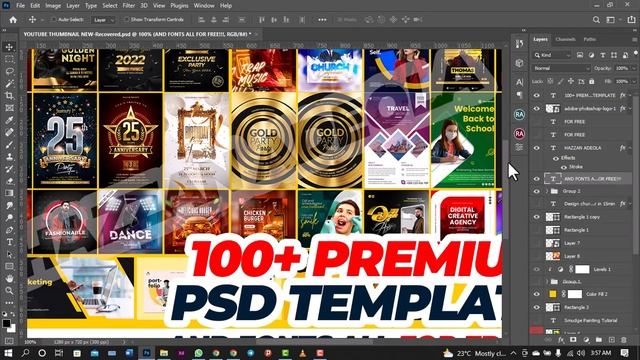The height and width of the screenshot is (360, 640).
Task: Select the Lasso tool
Action: click(x=9, y=71)
